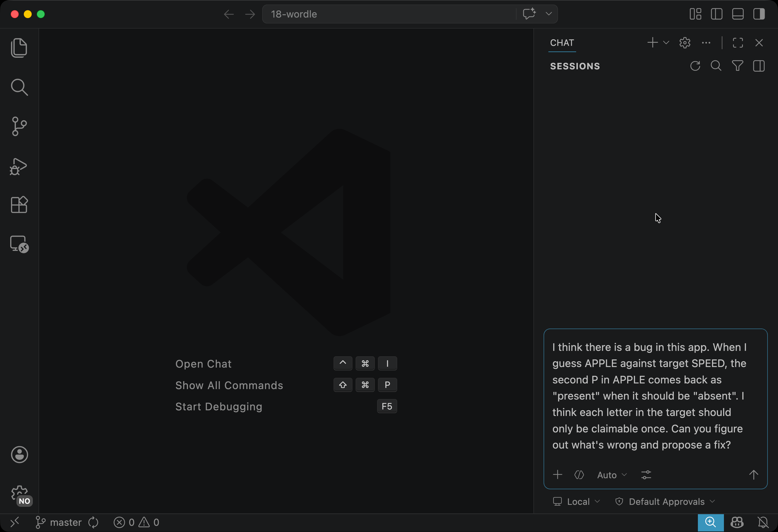This screenshot has height=532, width=778.
Task: Expand the chat menu chevron in title bar
Action: (549, 14)
